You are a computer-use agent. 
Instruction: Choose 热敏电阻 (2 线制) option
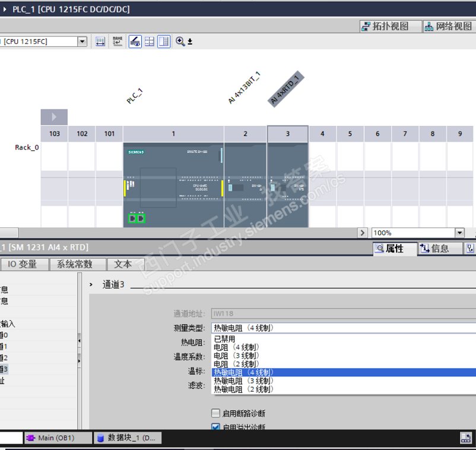pyautogui.click(x=344, y=389)
